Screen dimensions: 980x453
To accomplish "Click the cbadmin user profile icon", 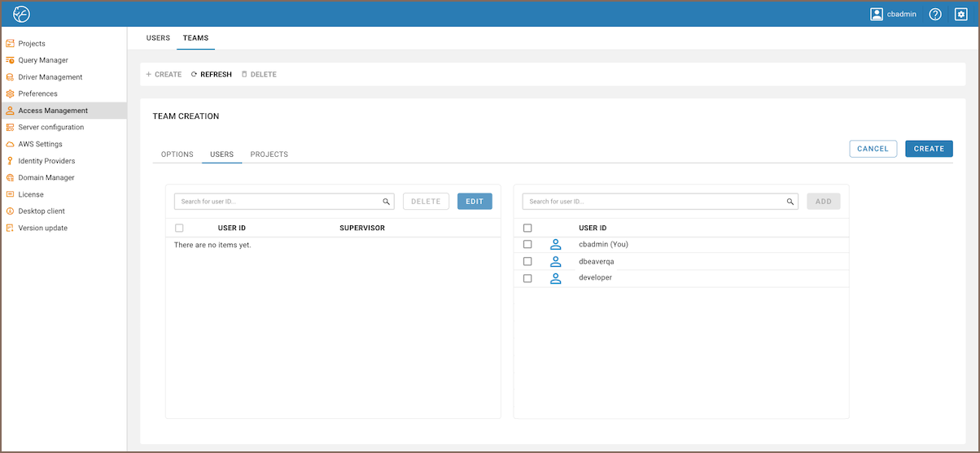I will [877, 14].
